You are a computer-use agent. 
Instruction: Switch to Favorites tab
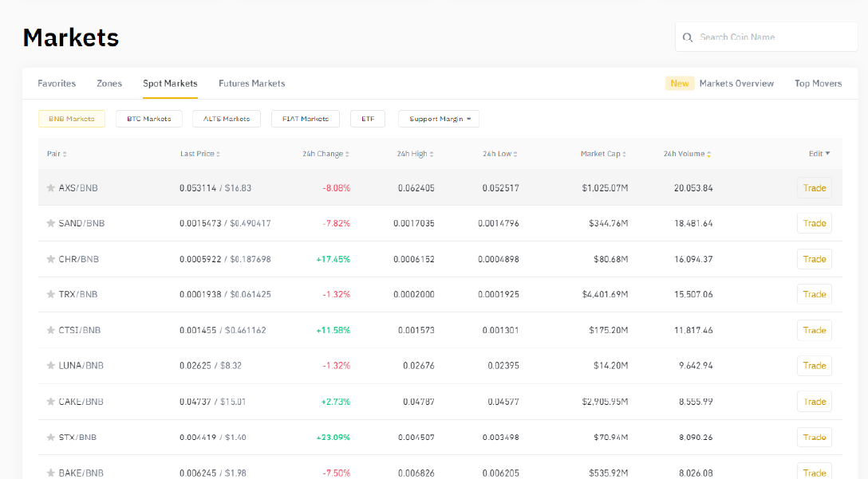pyautogui.click(x=57, y=84)
